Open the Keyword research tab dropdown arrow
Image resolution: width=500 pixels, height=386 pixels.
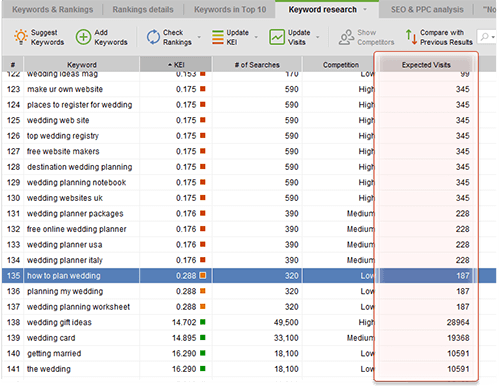tap(365, 9)
